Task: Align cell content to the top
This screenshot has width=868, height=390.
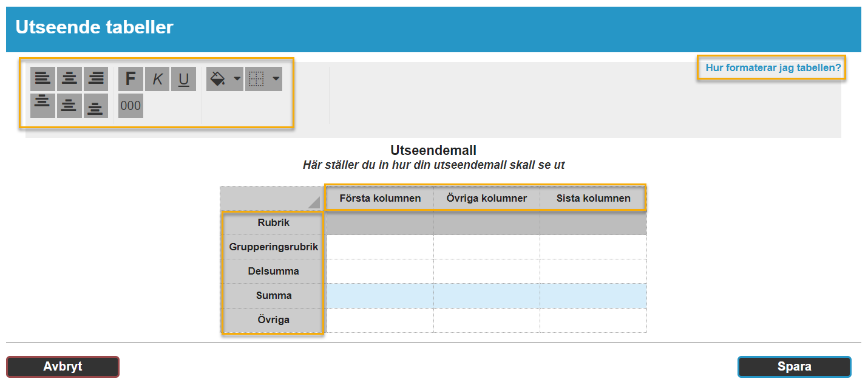Action: (42, 106)
